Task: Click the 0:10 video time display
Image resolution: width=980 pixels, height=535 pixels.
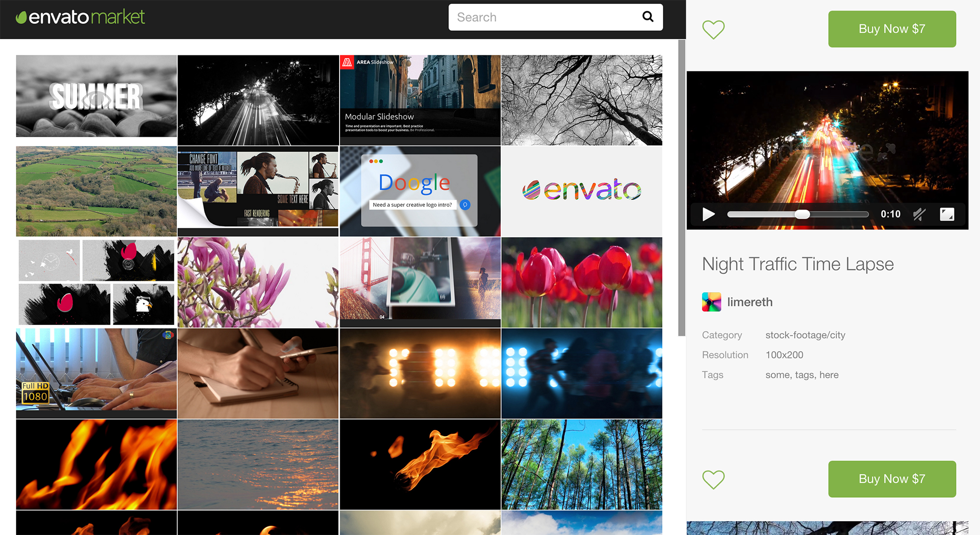Action: pyautogui.click(x=890, y=214)
